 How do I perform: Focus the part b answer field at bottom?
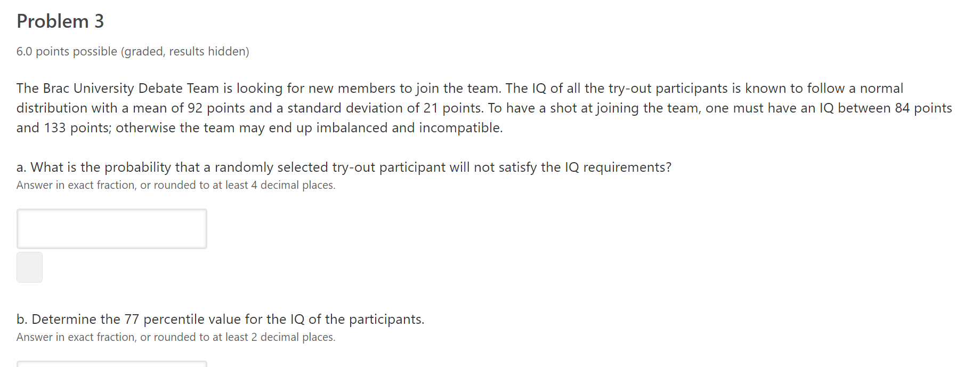(112, 364)
